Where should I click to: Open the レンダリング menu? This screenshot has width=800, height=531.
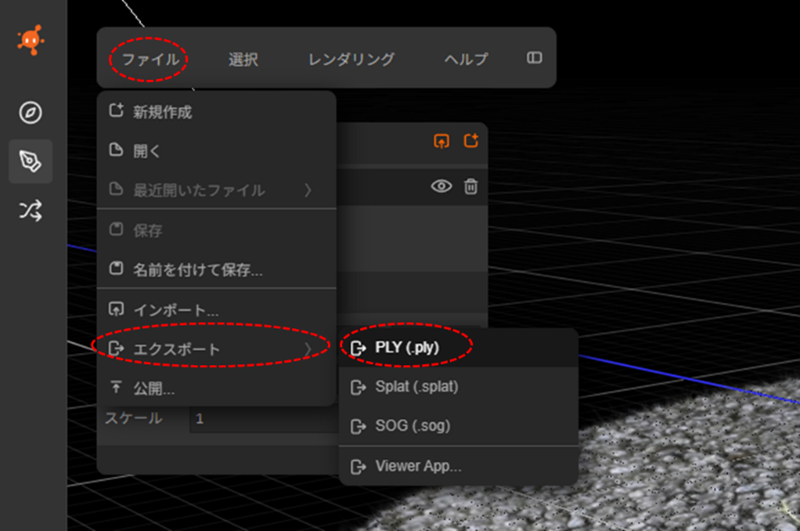pyautogui.click(x=351, y=59)
